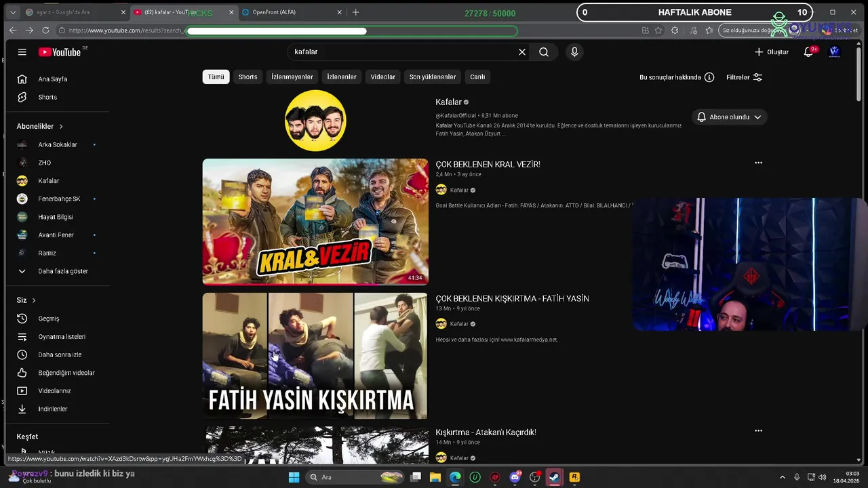Select the Tümü filter chip
The image size is (868, 488).
pos(216,77)
